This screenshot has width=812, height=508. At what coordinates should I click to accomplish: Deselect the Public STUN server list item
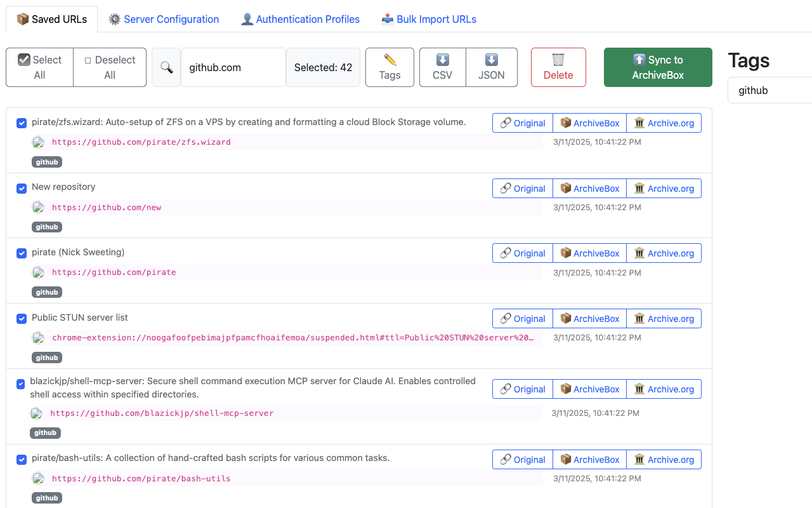click(x=21, y=318)
